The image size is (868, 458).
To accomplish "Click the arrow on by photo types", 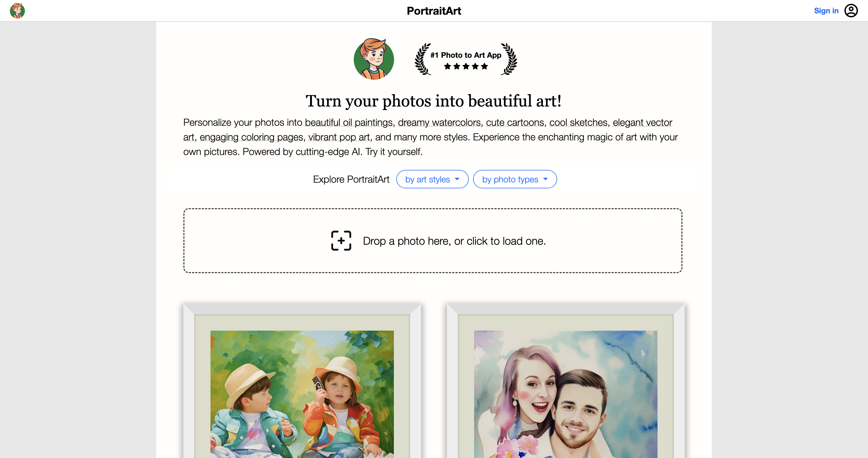I will pos(545,179).
